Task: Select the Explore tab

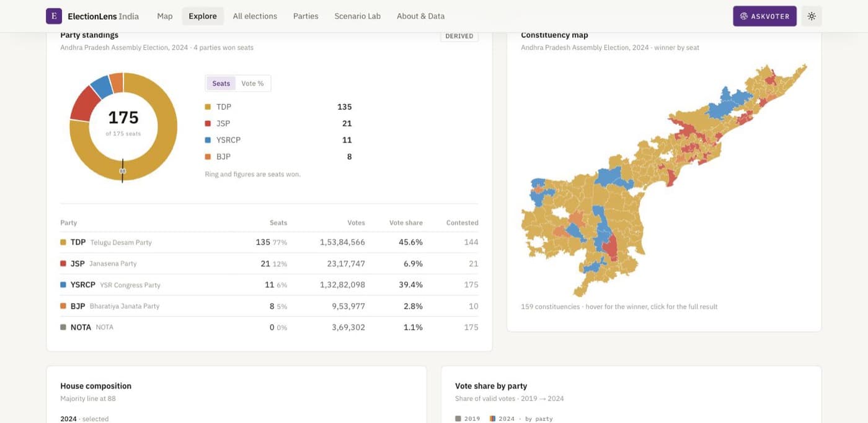Action: pyautogui.click(x=203, y=16)
